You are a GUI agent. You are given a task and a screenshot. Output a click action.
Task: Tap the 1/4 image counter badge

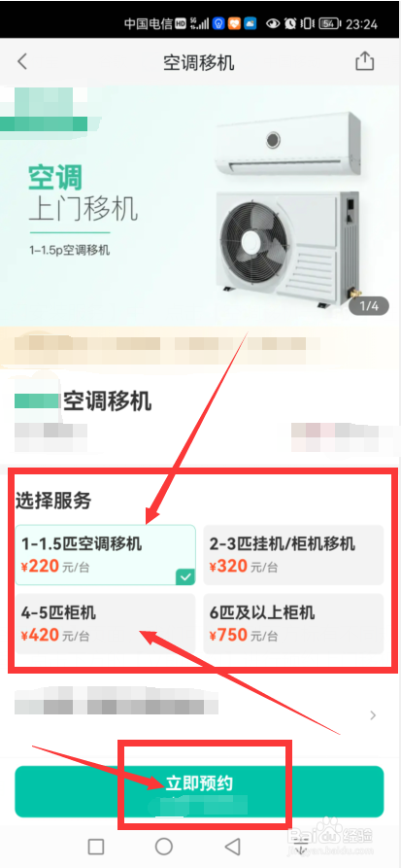coord(369,305)
